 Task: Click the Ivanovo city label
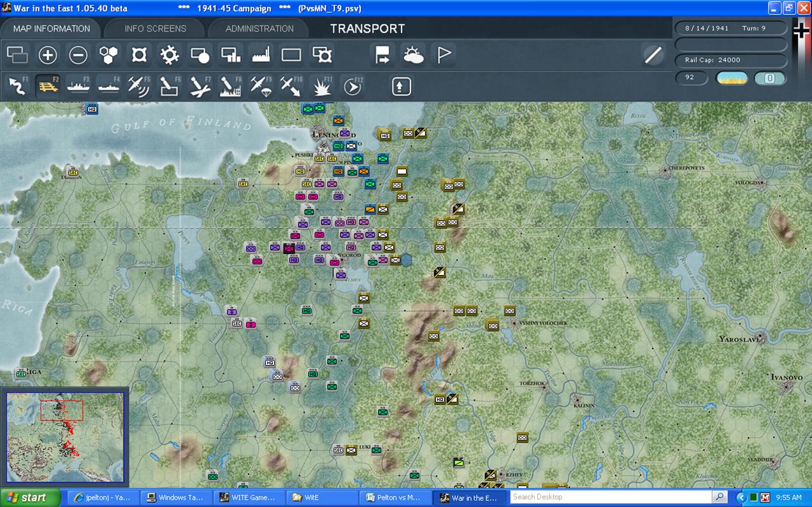(x=787, y=378)
